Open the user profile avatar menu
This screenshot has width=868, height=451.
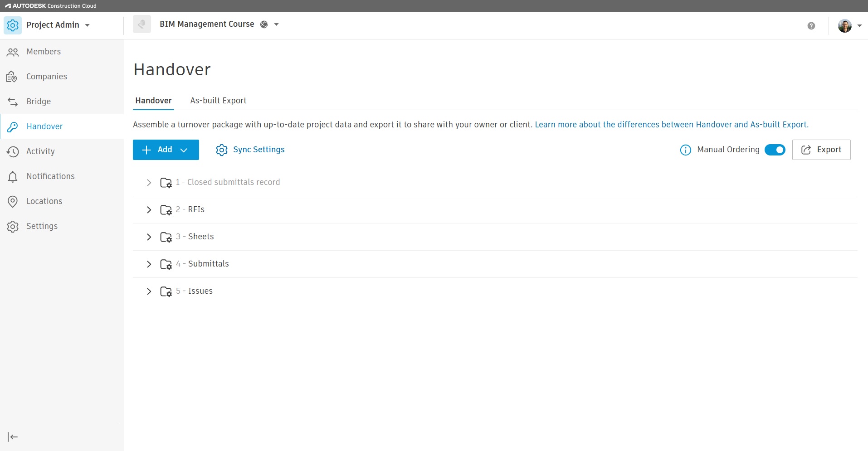tap(849, 26)
